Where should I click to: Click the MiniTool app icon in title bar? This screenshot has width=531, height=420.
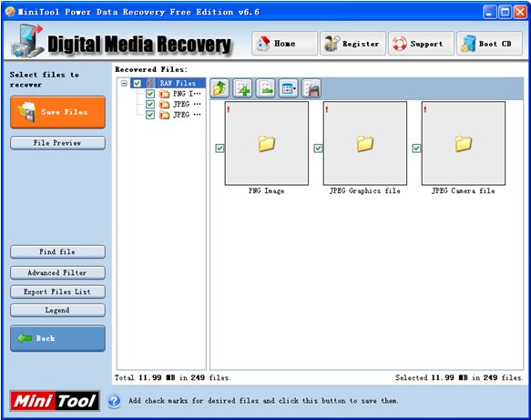click(11, 12)
